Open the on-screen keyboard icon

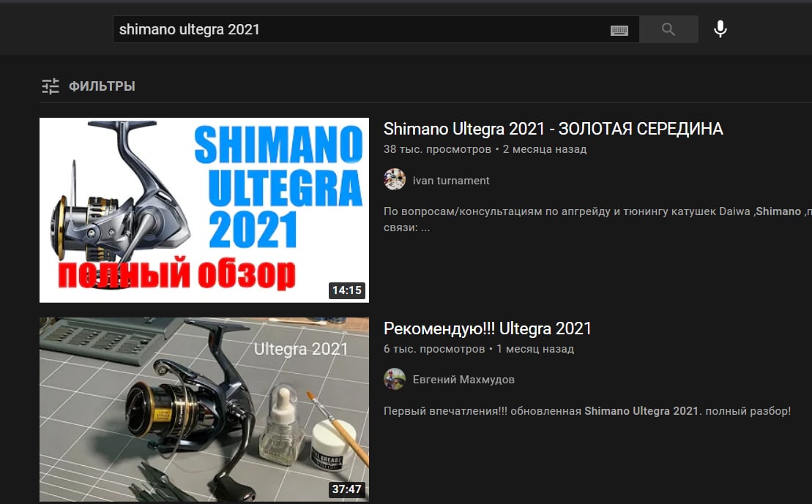[x=619, y=31]
